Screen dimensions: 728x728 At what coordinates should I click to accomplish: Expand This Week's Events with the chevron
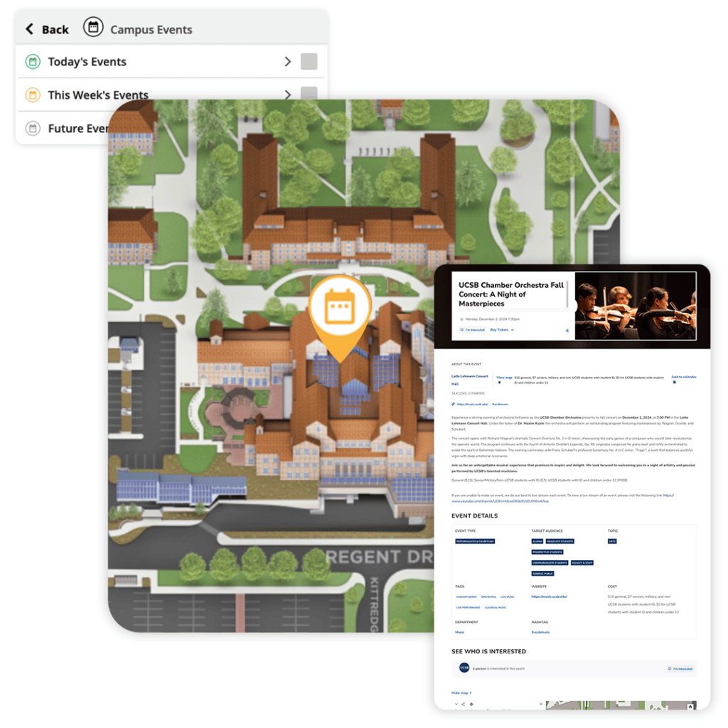coord(288,94)
